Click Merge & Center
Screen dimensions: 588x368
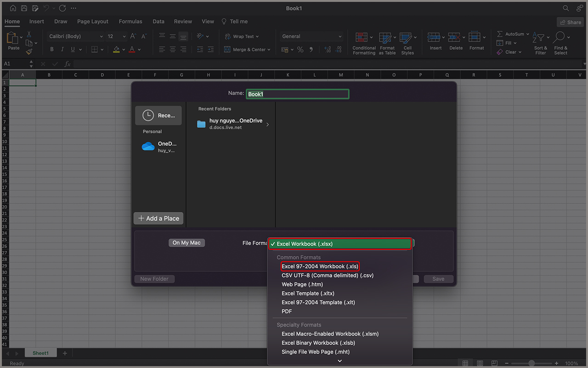(247, 49)
